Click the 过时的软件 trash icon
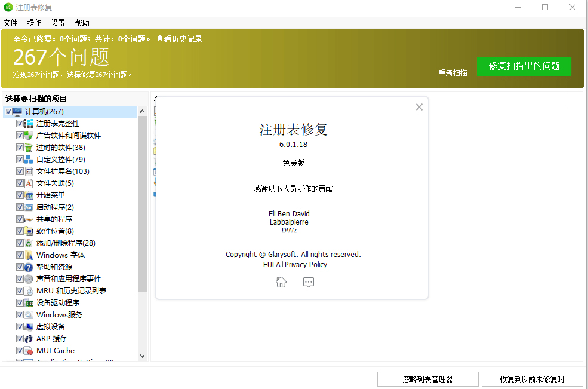This screenshot has height=389, width=588. tap(29, 148)
